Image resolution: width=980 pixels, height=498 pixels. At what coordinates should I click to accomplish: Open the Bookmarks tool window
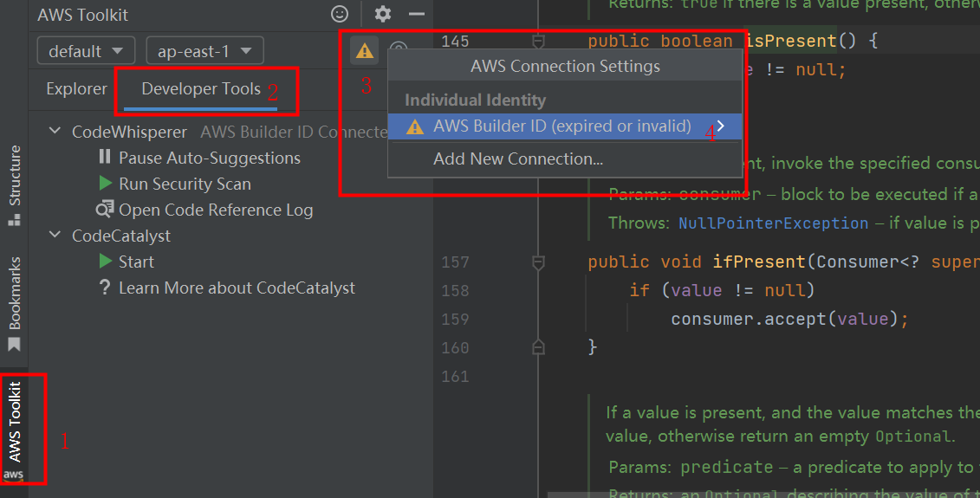(15, 303)
